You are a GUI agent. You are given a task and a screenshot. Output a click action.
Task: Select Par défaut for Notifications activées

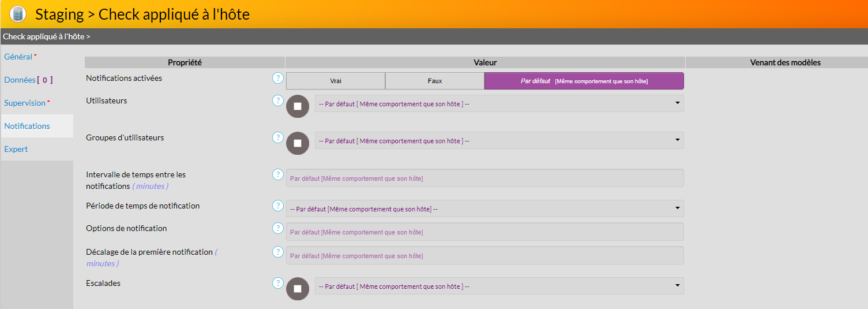click(584, 81)
